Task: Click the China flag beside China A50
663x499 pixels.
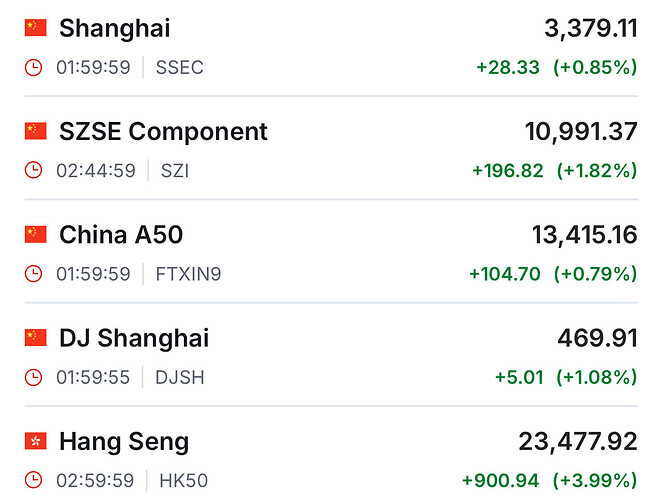Action: point(36,235)
